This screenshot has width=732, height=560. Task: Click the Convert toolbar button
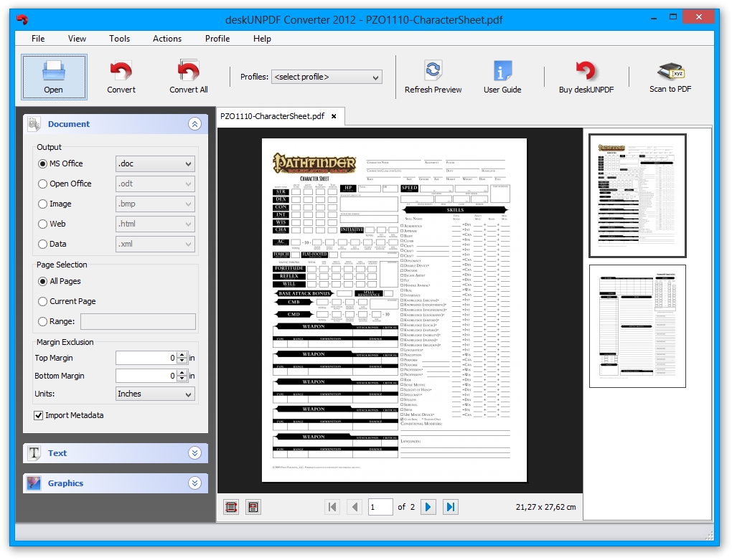click(121, 77)
